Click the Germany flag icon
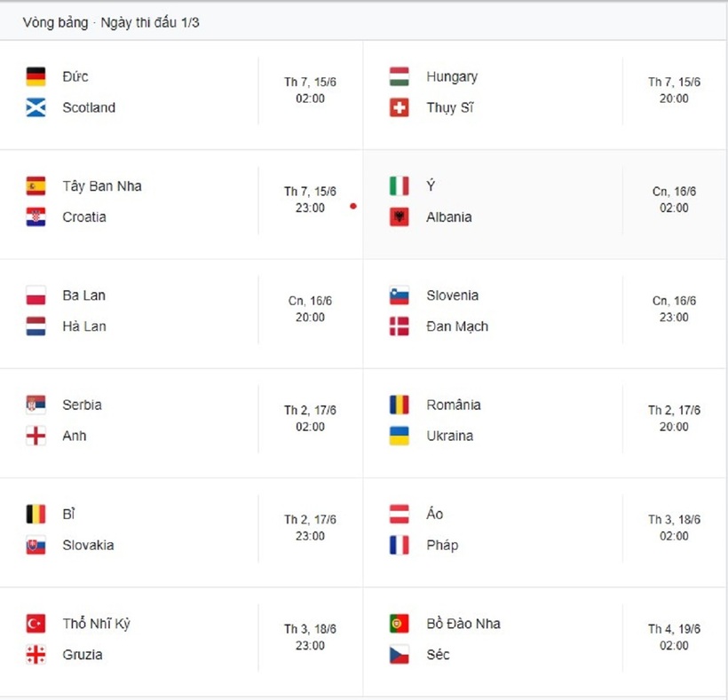This screenshot has height=700, width=728. (36, 76)
